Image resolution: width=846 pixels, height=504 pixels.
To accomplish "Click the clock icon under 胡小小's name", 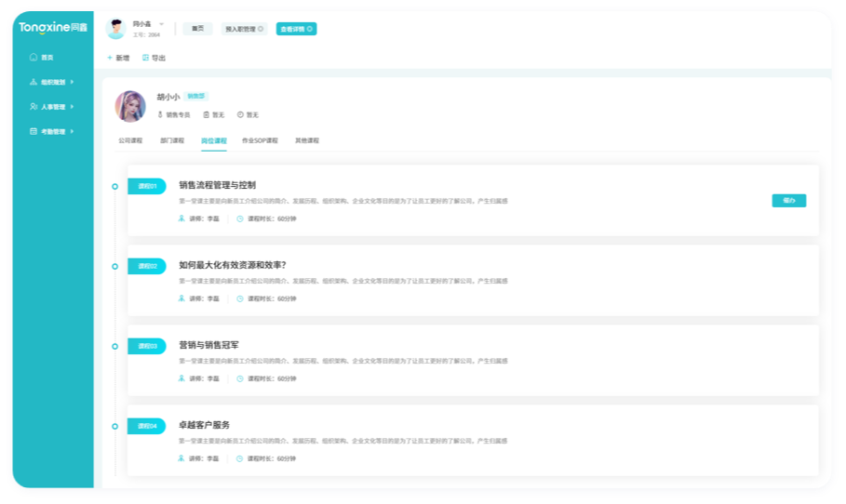I will 241,114.
